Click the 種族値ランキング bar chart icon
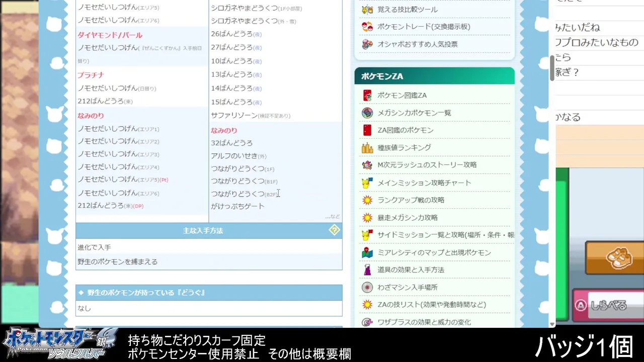This screenshot has height=362, width=644. [x=367, y=148]
